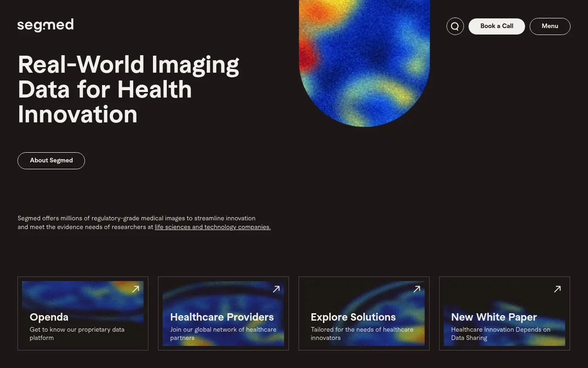This screenshot has width=588, height=368.
Task: Select the Healthcare Providers heading
Action: 222,317
